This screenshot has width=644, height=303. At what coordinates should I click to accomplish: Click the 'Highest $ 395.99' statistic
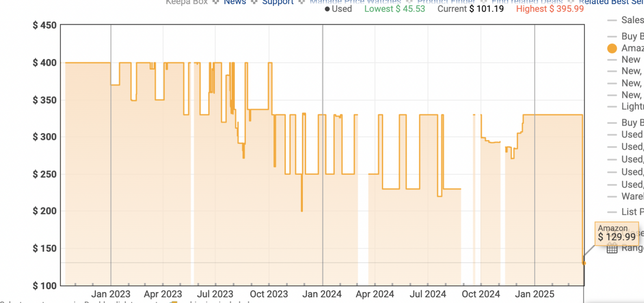tap(550, 9)
